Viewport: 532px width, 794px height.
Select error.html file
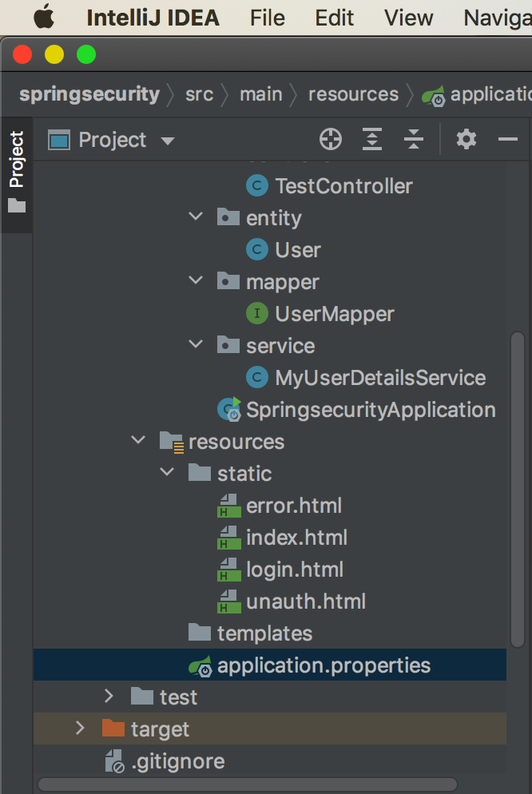[294, 506]
